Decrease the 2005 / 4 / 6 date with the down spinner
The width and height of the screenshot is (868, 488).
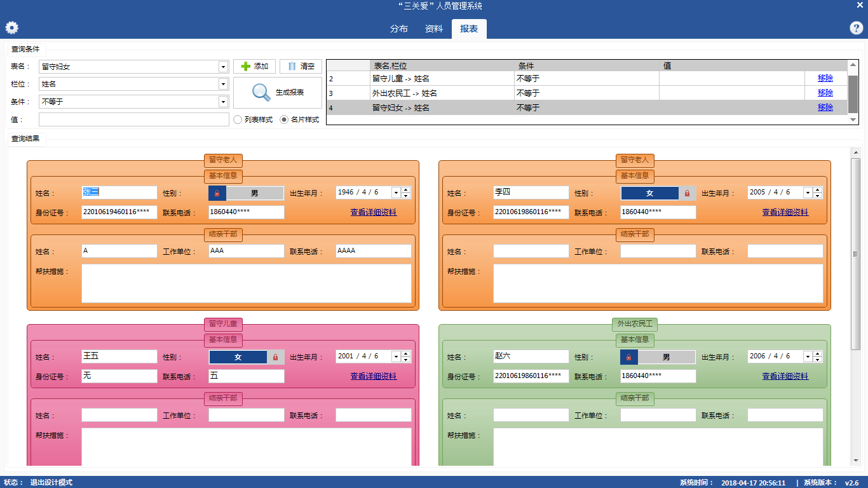818,196
